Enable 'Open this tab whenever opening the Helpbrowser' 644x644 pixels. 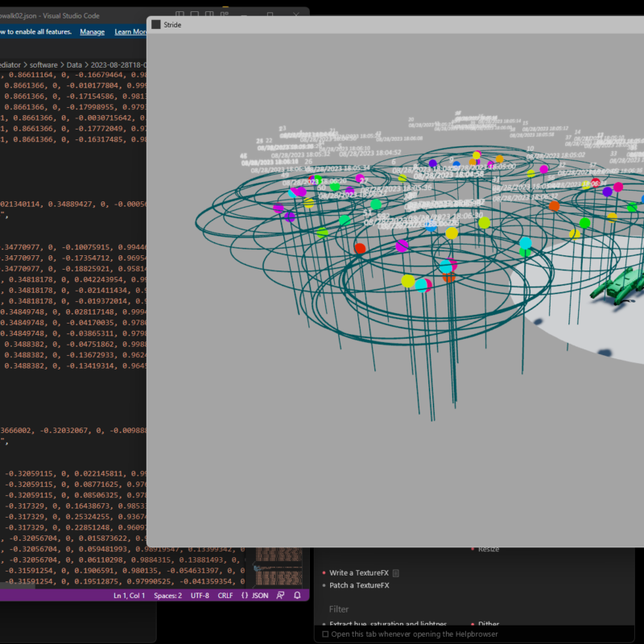325,634
